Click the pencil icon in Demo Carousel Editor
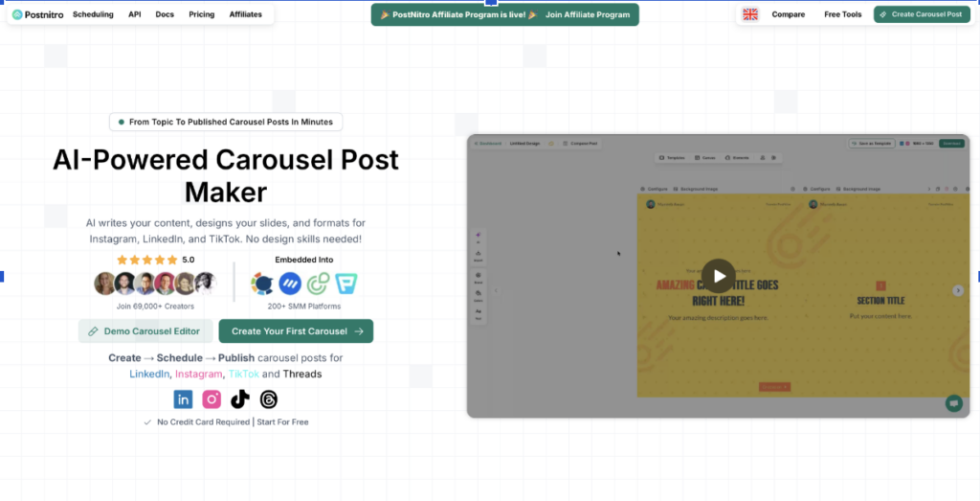980x501 pixels. click(x=93, y=331)
